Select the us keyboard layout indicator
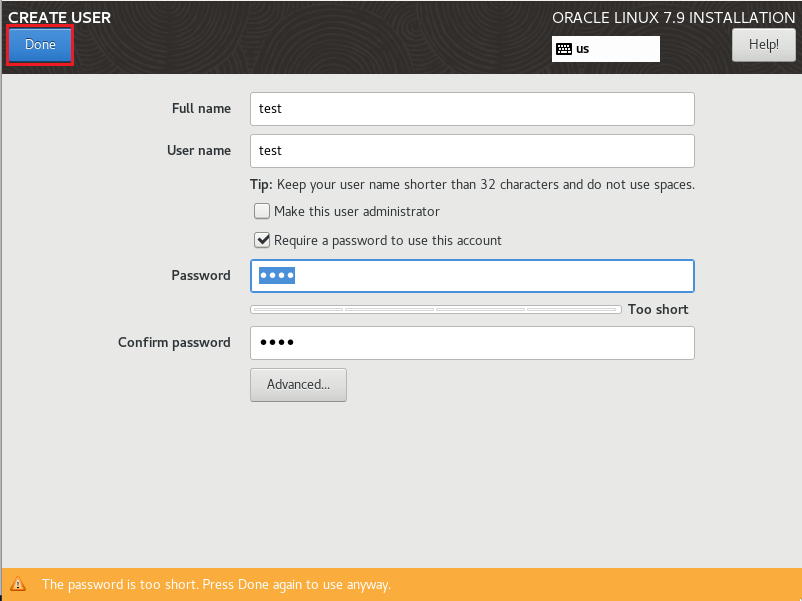Viewport: 802px width, 601px height. [x=606, y=49]
